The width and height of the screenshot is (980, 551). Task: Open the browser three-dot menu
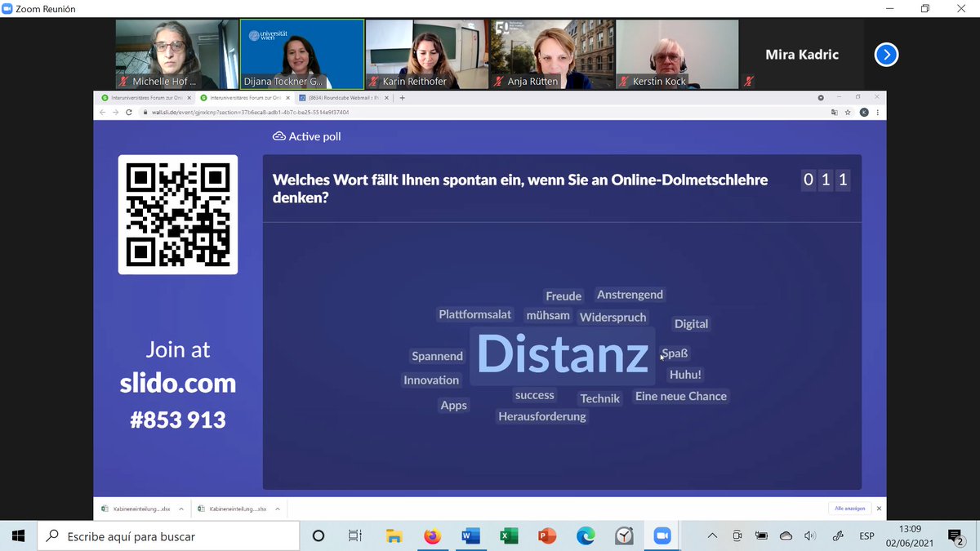tap(878, 112)
